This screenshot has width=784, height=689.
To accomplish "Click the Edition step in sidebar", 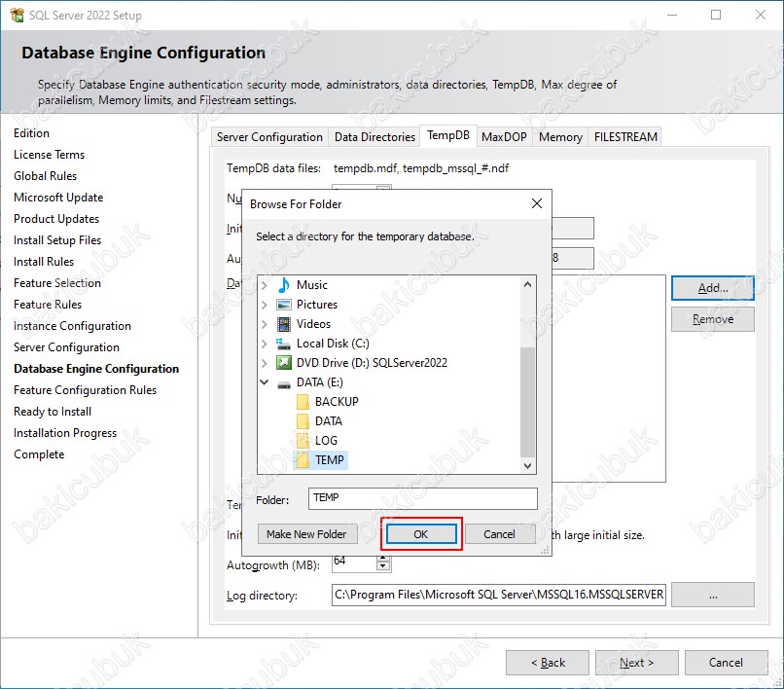I will pos(31,133).
